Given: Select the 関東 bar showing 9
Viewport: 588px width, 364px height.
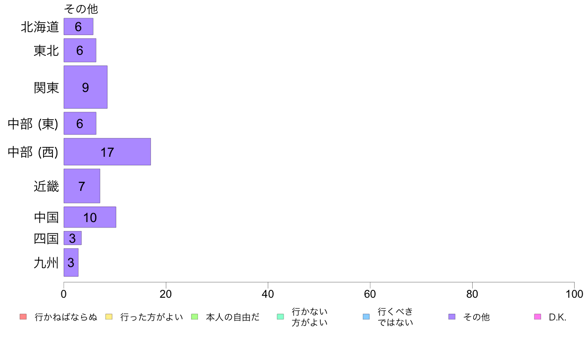Looking at the screenshot, I should [x=86, y=87].
